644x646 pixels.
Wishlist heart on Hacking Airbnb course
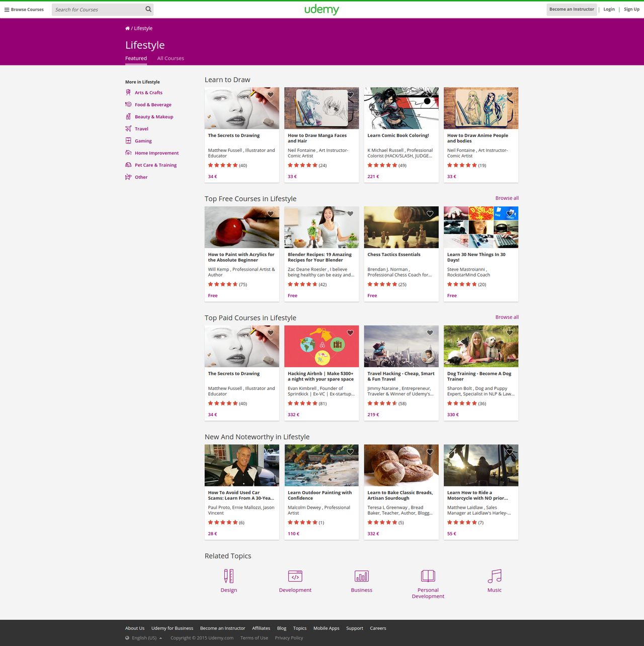tap(350, 333)
